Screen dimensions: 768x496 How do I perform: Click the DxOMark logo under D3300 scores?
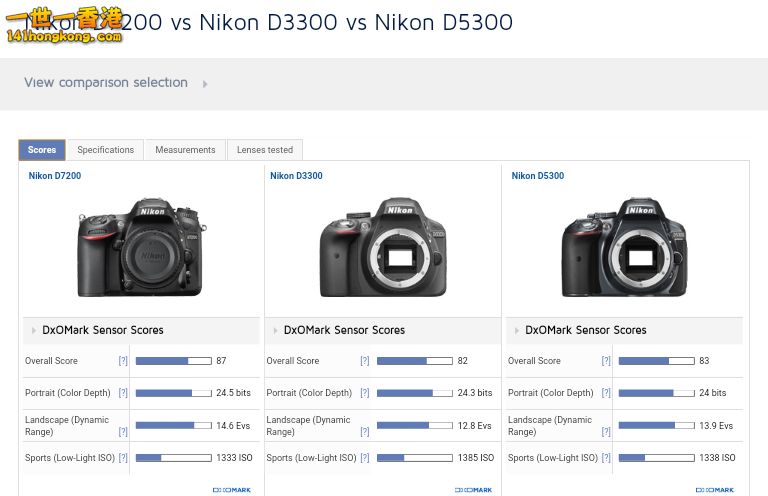(473, 490)
